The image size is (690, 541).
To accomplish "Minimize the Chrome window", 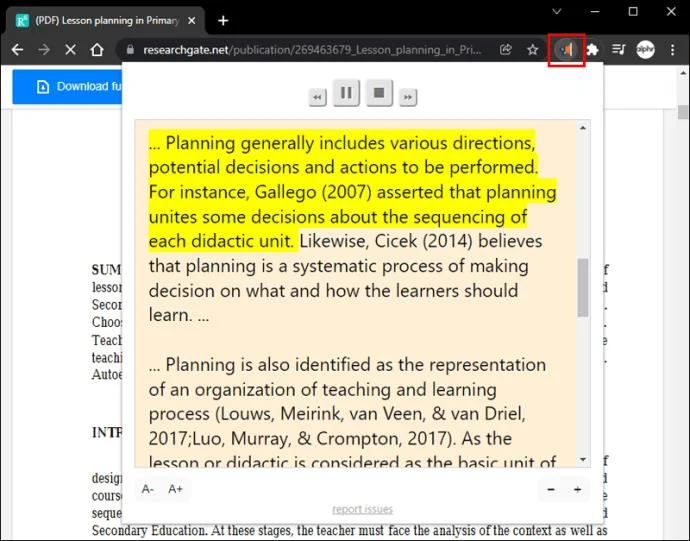I will point(595,12).
